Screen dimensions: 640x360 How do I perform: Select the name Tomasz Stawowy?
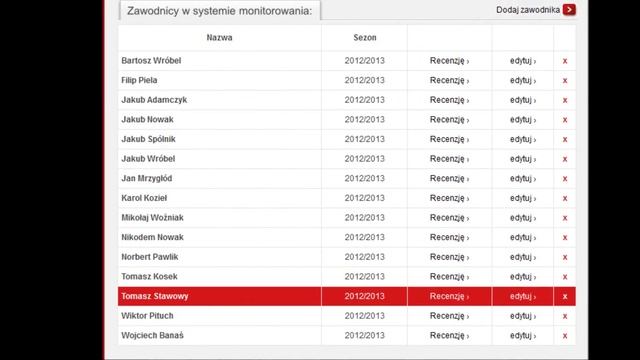(x=155, y=296)
